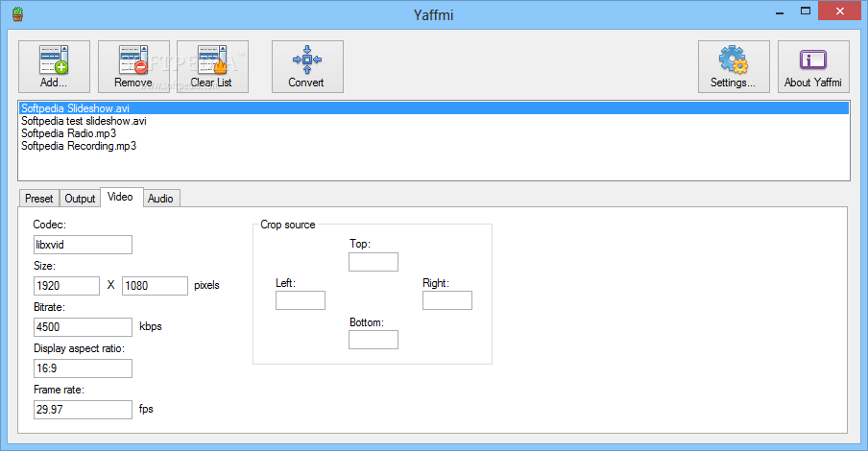Viewport: 868px width, 451px height.
Task: Start conversion with the Convert button
Action: 307,66
